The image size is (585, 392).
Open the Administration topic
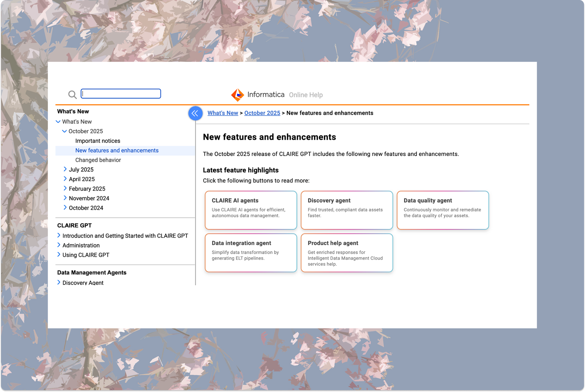(x=81, y=245)
